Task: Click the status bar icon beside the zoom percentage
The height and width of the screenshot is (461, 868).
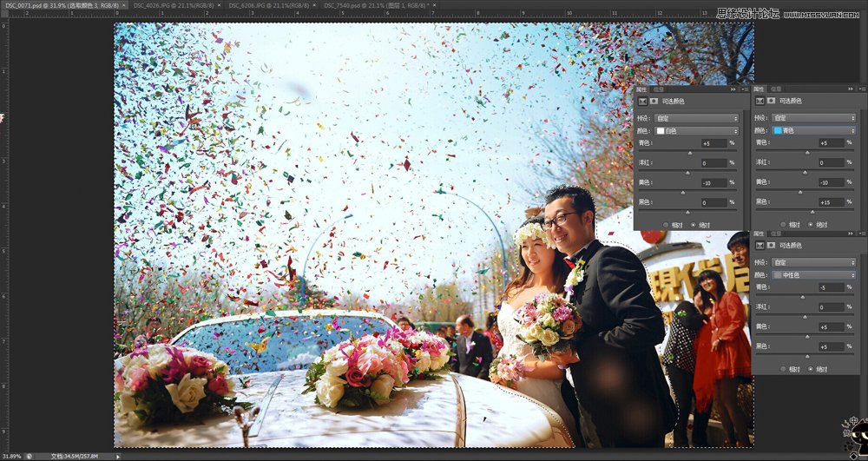Action: [30, 457]
